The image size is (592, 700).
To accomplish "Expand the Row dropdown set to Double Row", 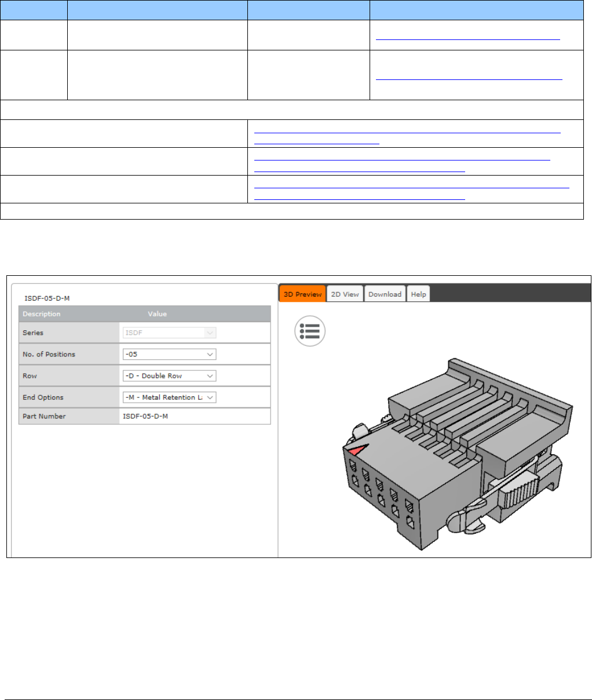I will click(169, 375).
